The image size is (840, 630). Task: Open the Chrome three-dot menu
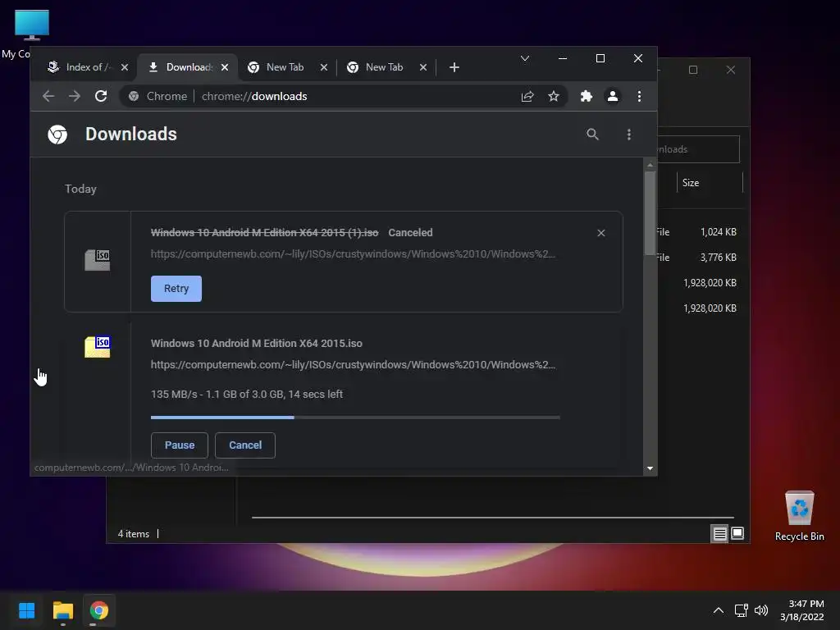pos(639,97)
